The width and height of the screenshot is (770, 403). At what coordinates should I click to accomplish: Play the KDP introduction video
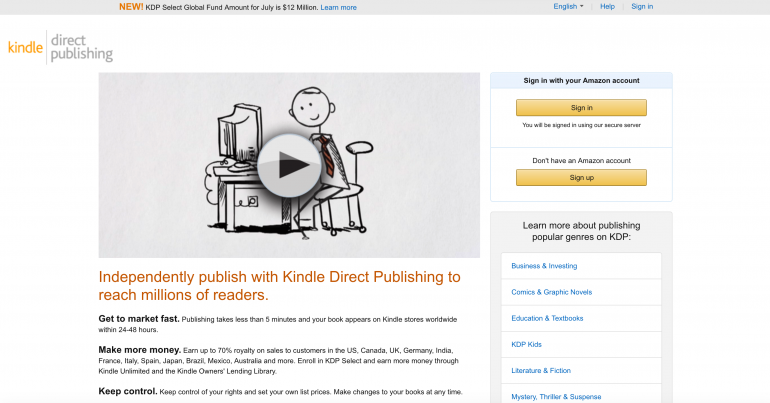pyautogui.click(x=289, y=166)
